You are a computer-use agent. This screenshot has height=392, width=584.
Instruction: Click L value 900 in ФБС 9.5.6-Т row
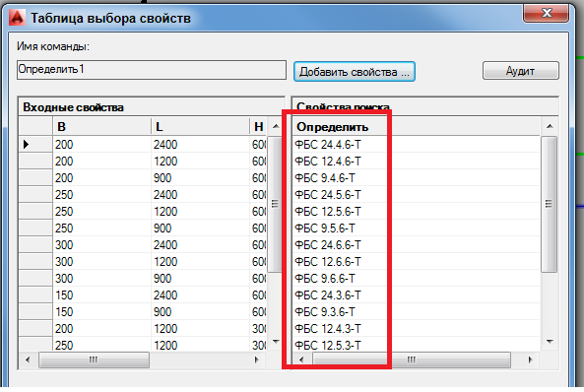[200, 229]
